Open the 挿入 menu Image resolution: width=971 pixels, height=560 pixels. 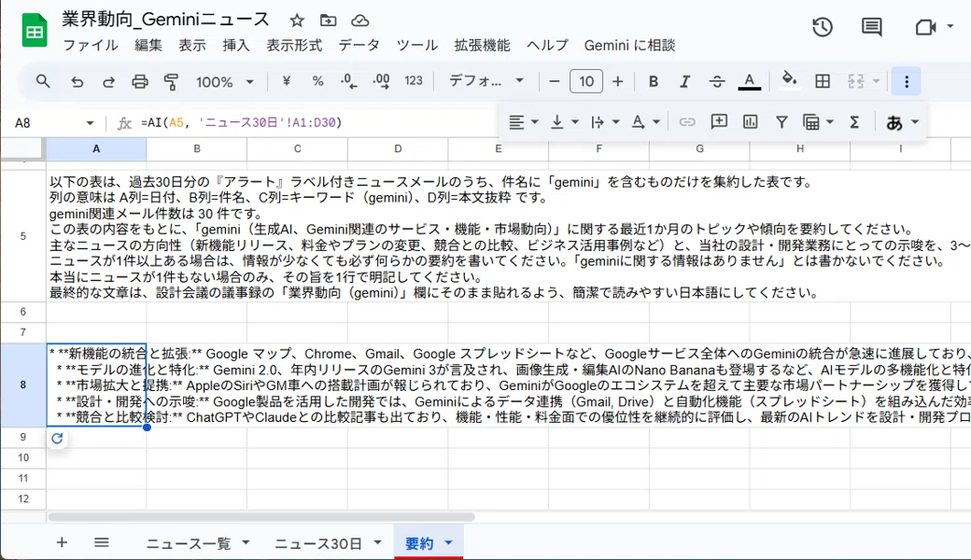[x=236, y=45]
